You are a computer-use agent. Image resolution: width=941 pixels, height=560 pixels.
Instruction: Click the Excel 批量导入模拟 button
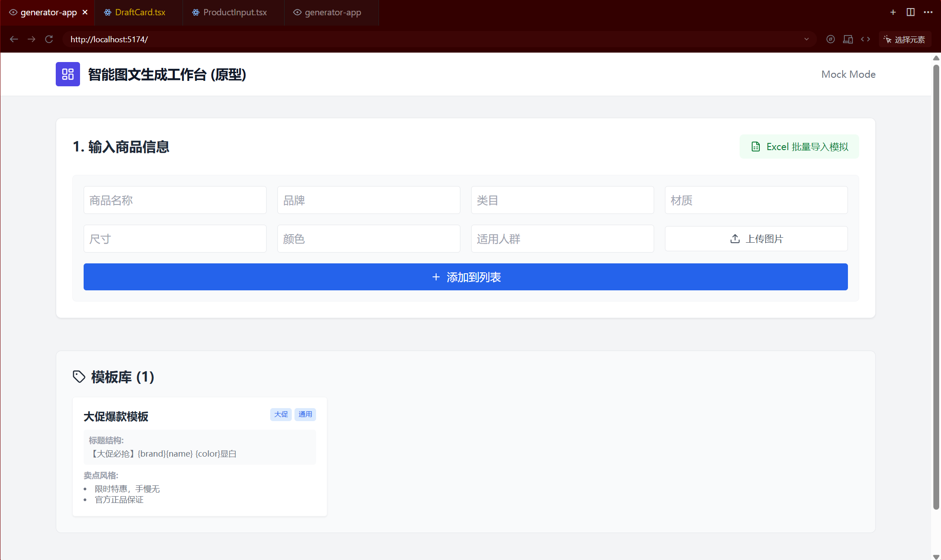click(799, 147)
